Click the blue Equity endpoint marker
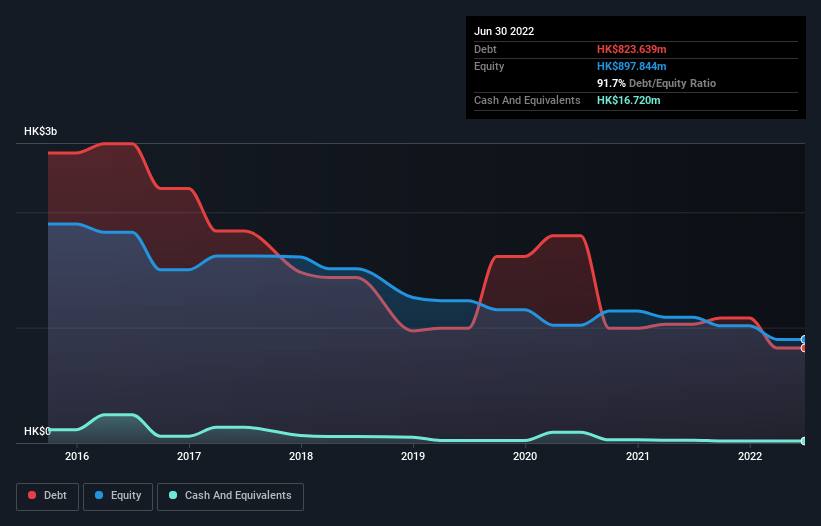The width and height of the screenshot is (821, 526). pyautogui.click(x=804, y=340)
